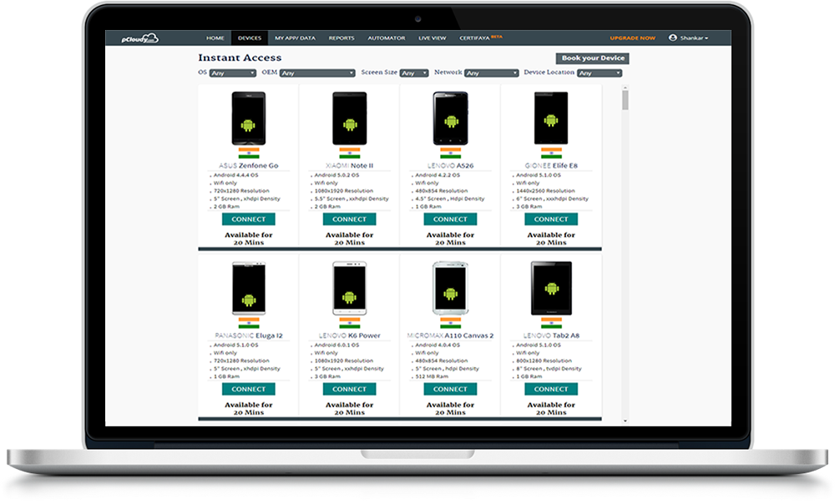835x504 pixels.
Task: Click the GIONEE Elife E8 device name
Action: point(551,165)
